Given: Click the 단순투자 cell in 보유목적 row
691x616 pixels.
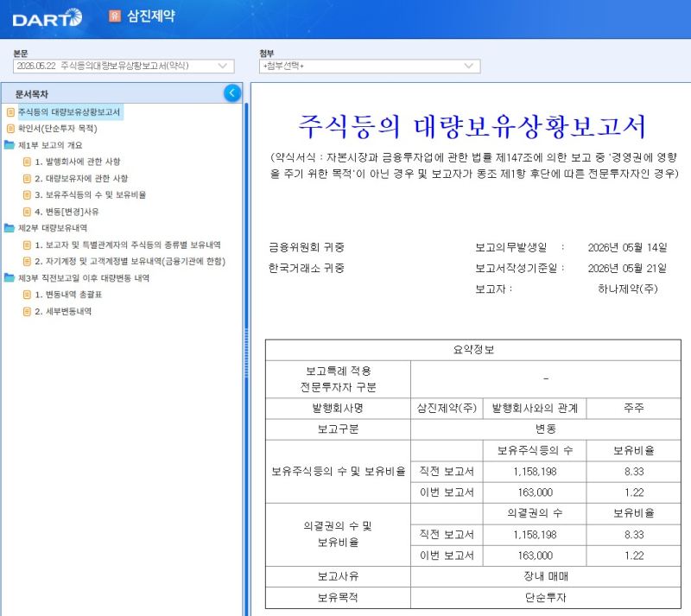Looking at the screenshot, I should [x=546, y=598].
